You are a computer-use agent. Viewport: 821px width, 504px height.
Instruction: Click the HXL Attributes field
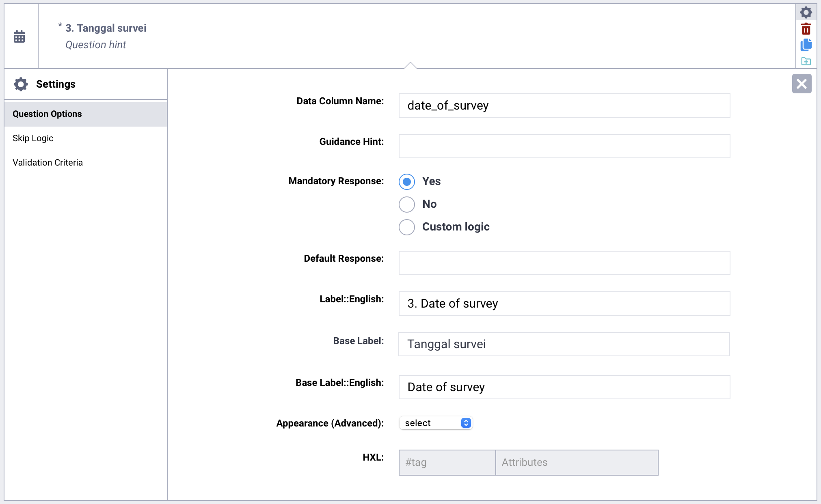tap(577, 462)
